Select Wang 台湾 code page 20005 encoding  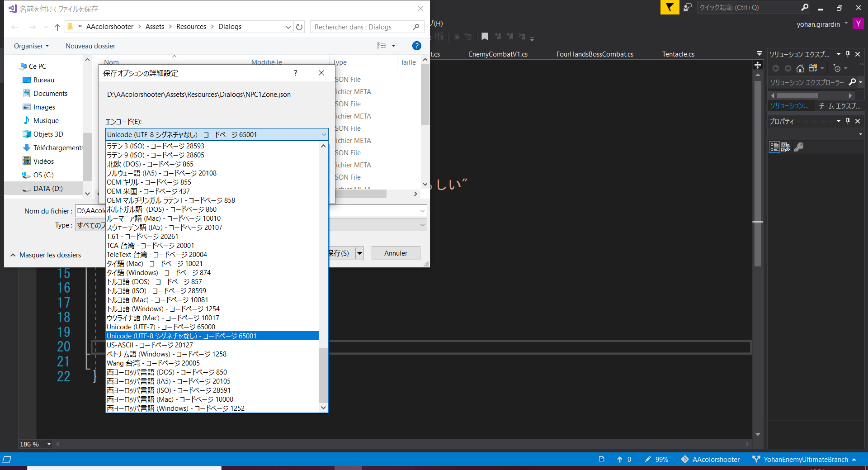212,363
